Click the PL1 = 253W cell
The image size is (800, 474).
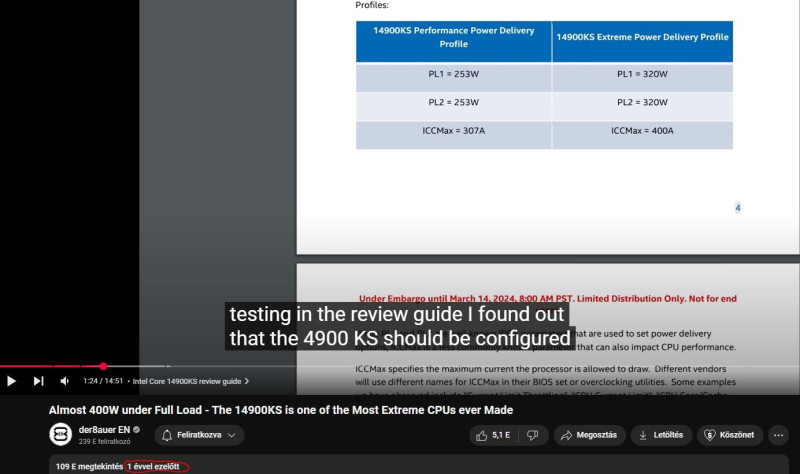pyautogui.click(x=454, y=78)
